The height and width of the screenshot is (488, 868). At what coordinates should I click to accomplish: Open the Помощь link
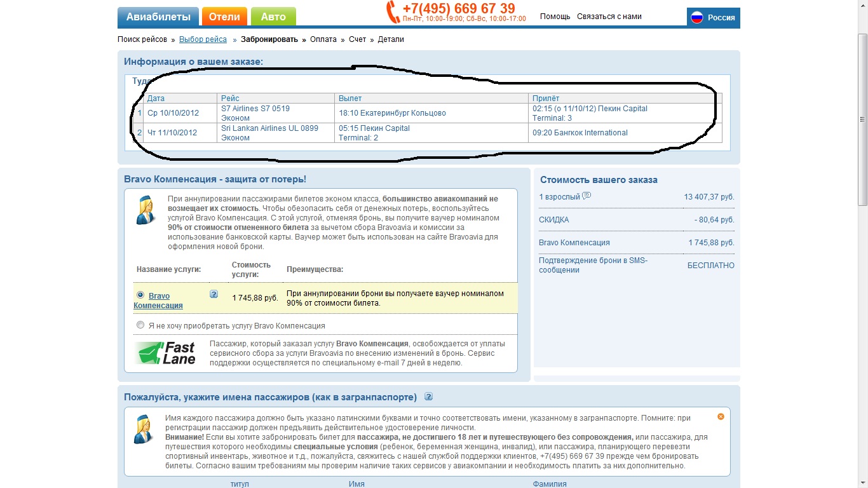555,17
